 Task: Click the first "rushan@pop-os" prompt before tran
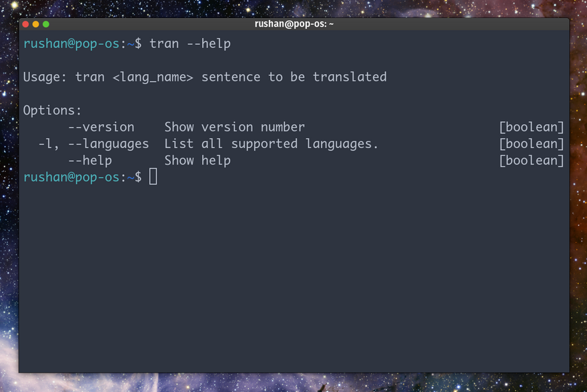click(71, 44)
